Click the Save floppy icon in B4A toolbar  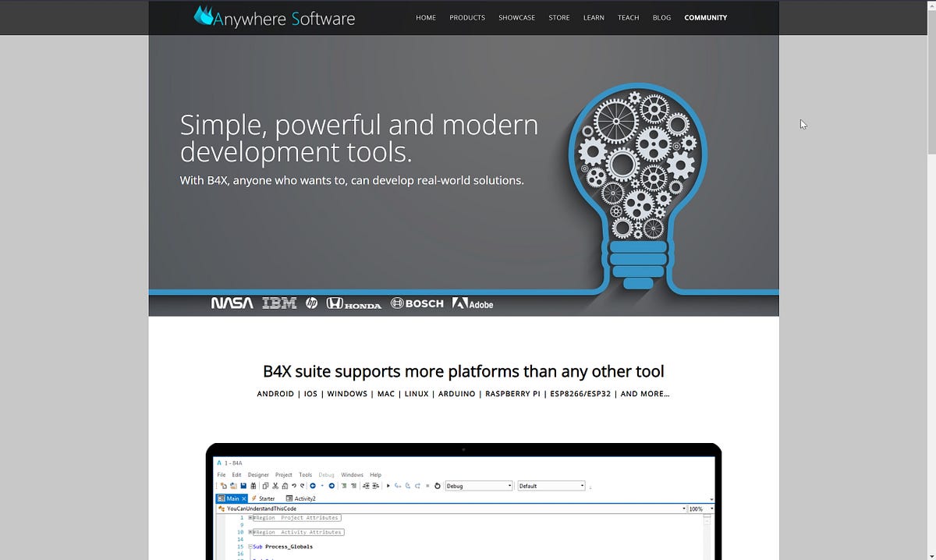243,486
